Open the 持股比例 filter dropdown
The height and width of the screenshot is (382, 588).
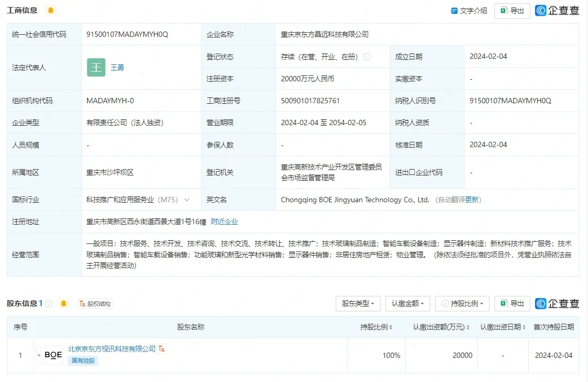pyautogui.click(x=462, y=303)
